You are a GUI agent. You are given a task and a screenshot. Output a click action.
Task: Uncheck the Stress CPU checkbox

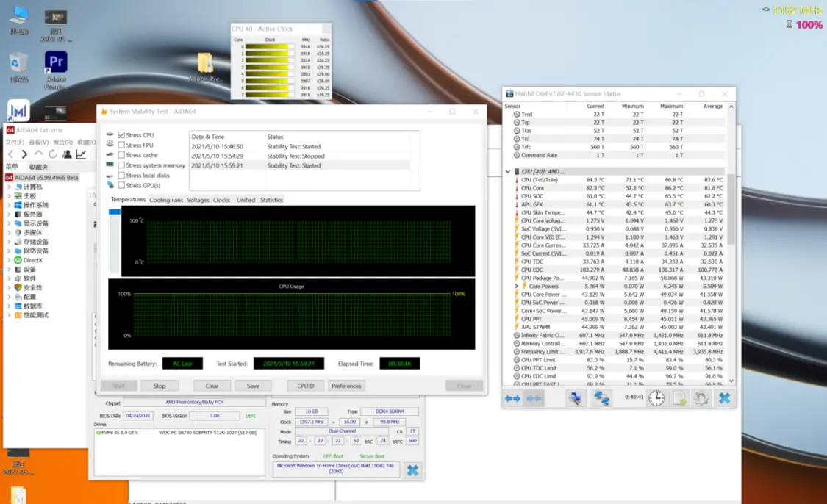tap(121, 135)
